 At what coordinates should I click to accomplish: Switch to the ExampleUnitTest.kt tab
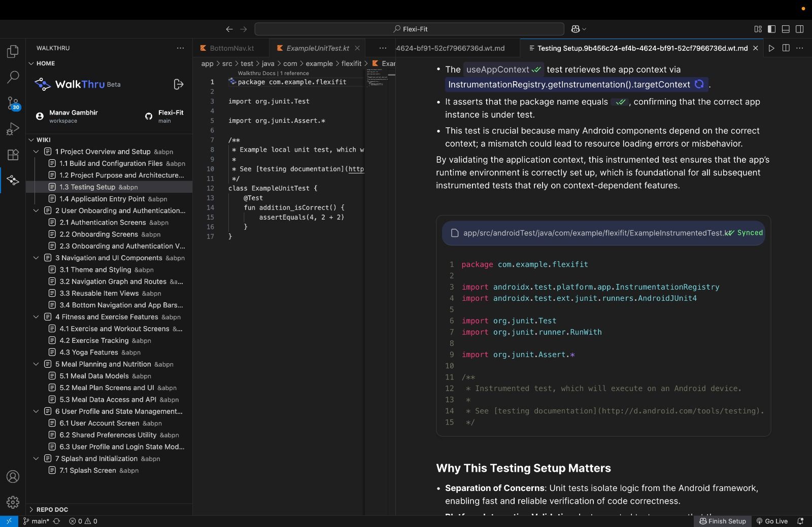317,48
